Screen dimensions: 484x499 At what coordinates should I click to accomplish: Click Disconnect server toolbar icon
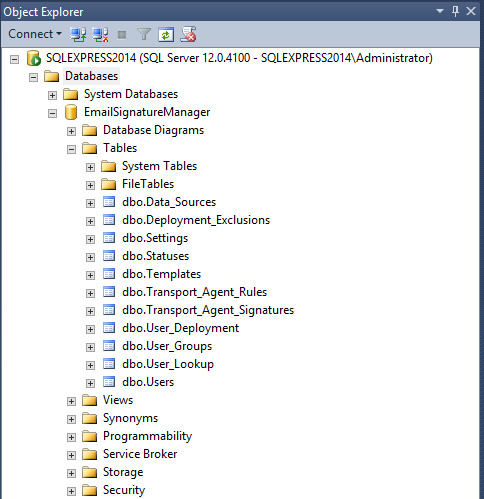[x=100, y=34]
